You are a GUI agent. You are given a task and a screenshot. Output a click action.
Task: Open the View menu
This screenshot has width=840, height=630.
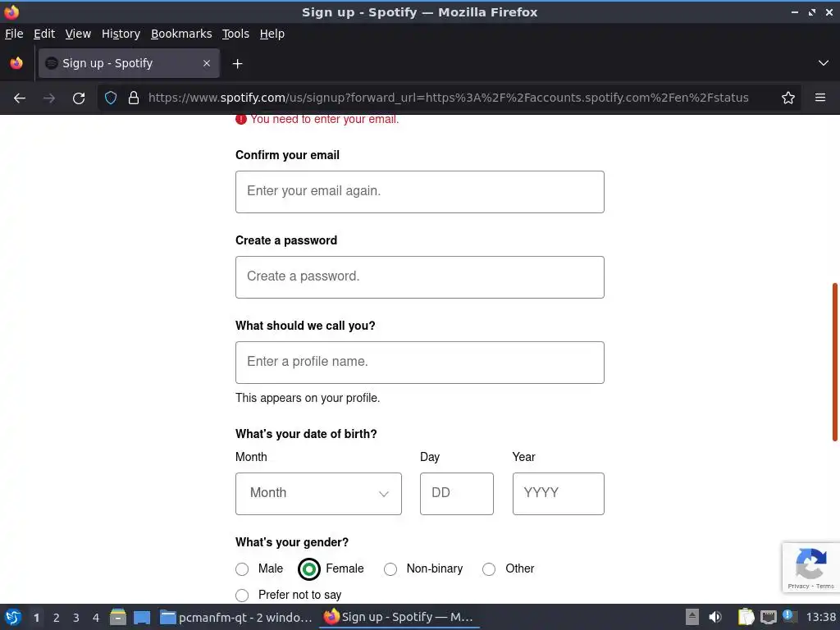(x=78, y=34)
